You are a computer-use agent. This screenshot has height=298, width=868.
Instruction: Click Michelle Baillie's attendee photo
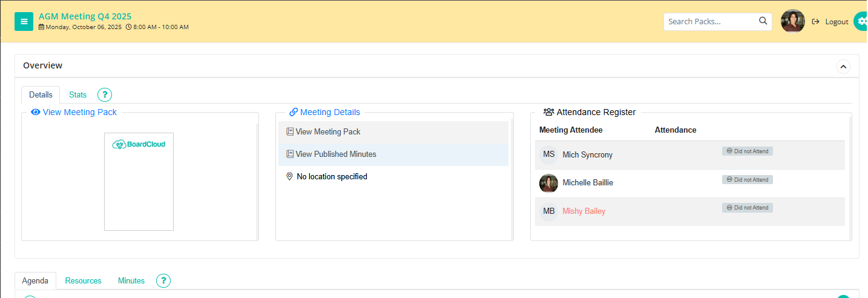548,183
